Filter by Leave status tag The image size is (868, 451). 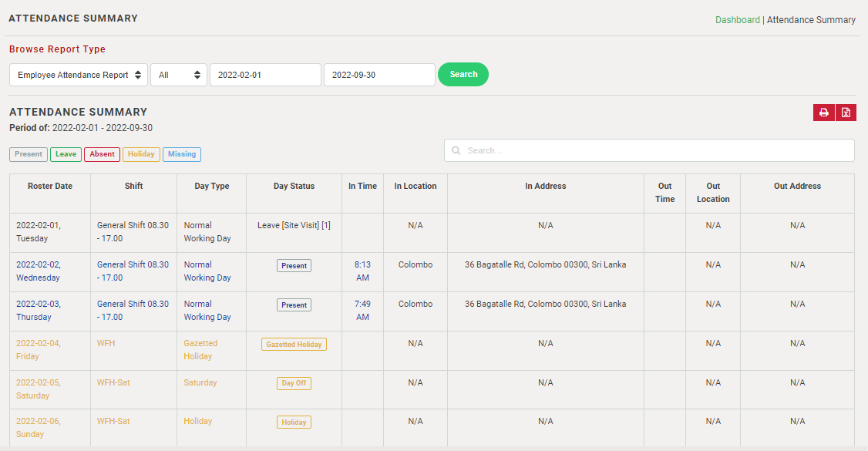[66, 154]
